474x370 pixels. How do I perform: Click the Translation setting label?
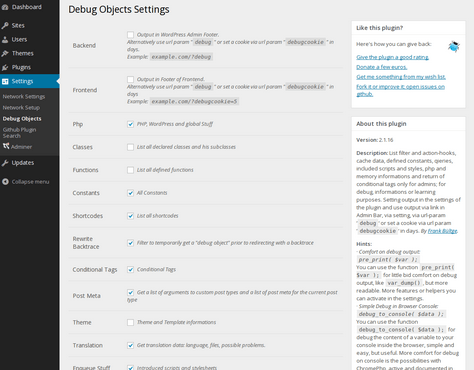88,345
